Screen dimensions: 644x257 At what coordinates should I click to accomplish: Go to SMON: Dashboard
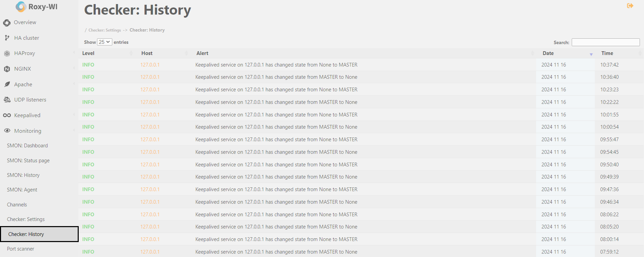pos(27,146)
